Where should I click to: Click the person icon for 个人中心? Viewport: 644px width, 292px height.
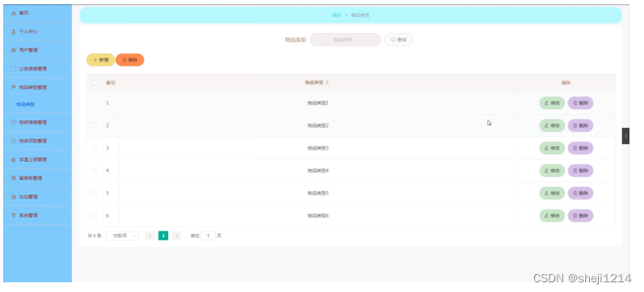(x=14, y=32)
